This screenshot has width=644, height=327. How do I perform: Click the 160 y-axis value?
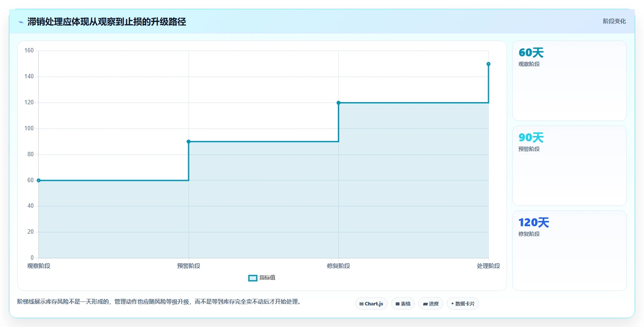click(x=29, y=51)
